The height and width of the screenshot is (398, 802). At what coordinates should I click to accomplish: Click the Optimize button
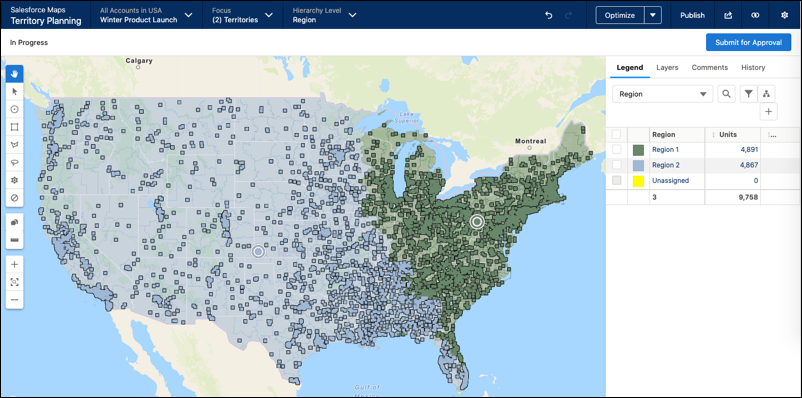pyautogui.click(x=620, y=15)
